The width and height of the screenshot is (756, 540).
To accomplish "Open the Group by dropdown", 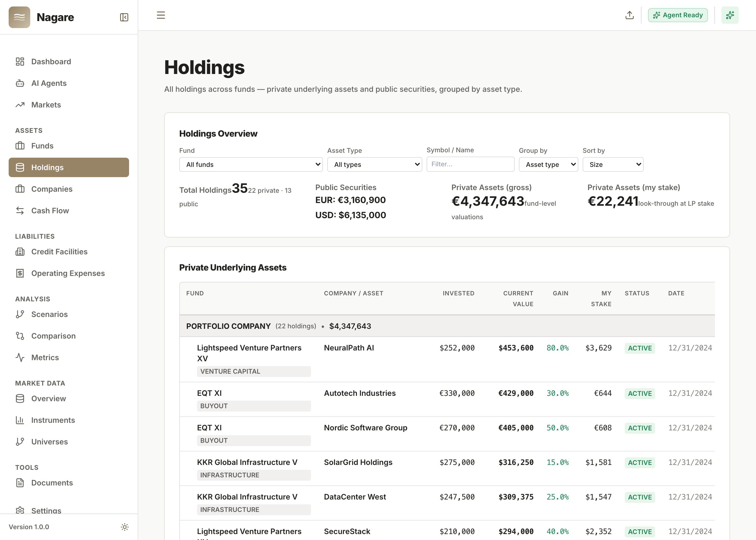I will tap(548, 165).
